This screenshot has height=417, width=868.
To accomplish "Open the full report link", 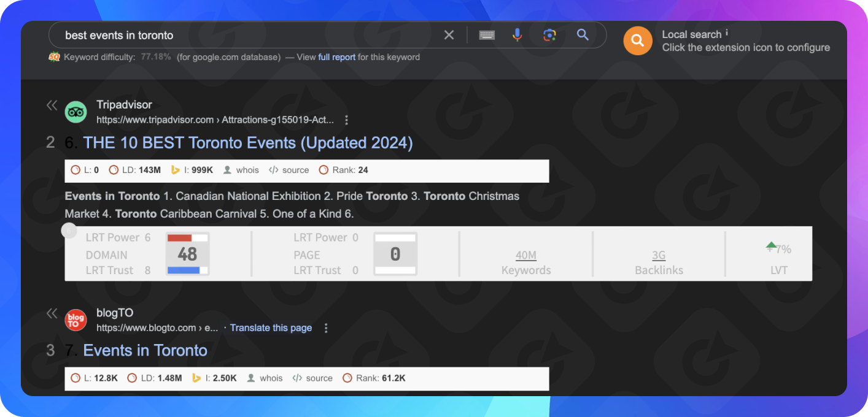I will click(x=336, y=57).
